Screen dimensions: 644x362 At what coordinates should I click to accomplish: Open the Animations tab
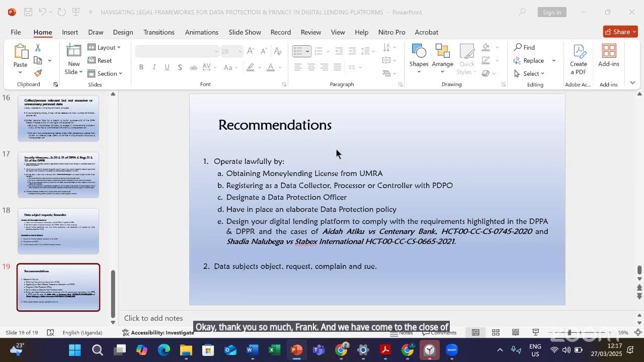coord(201,32)
